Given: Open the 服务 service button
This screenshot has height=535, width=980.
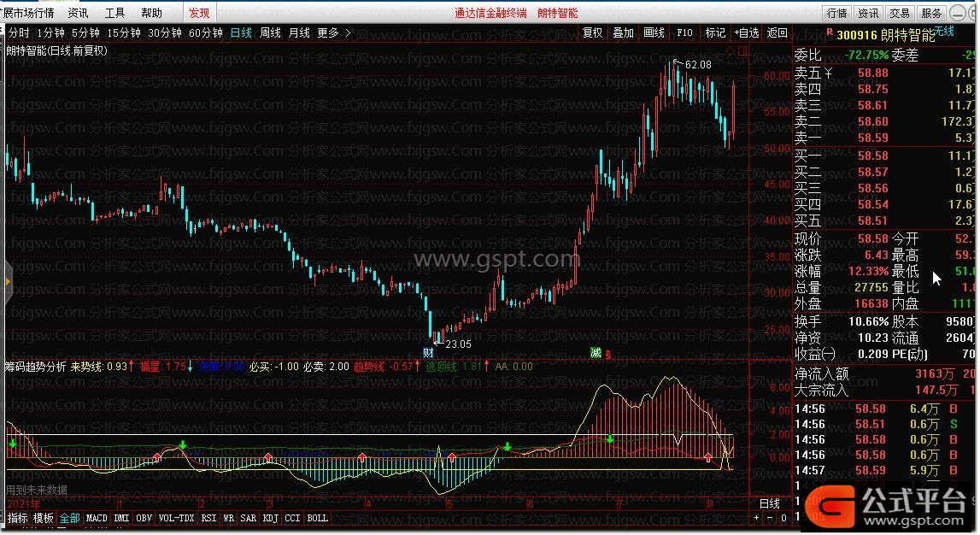Looking at the screenshot, I should (x=931, y=13).
